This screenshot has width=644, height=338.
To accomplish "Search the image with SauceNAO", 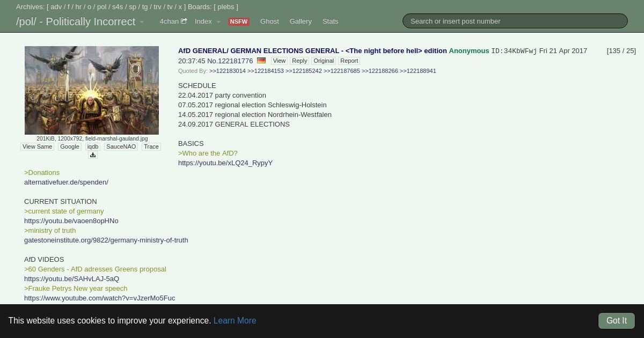I will click(121, 146).
